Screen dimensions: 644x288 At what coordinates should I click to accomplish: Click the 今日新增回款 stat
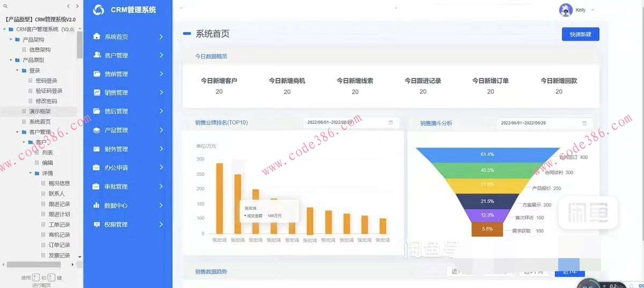coord(559,86)
